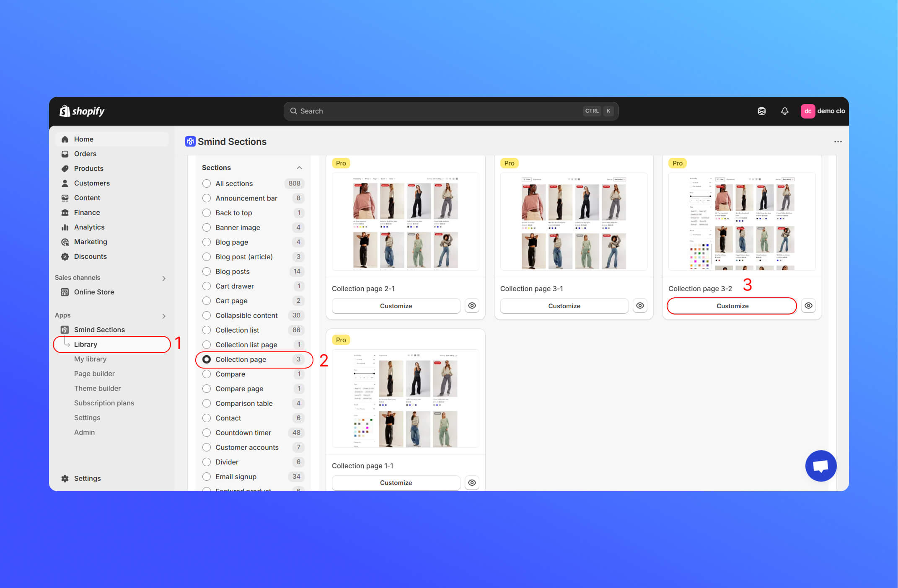Expand the Sales channels section
This screenshot has height=588, width=898.
[x=164, y=278]
